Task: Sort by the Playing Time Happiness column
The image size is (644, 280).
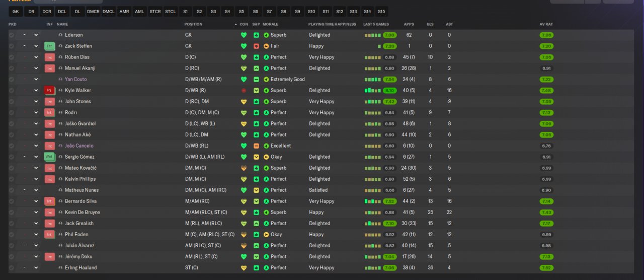Action: tap(332, 24)
